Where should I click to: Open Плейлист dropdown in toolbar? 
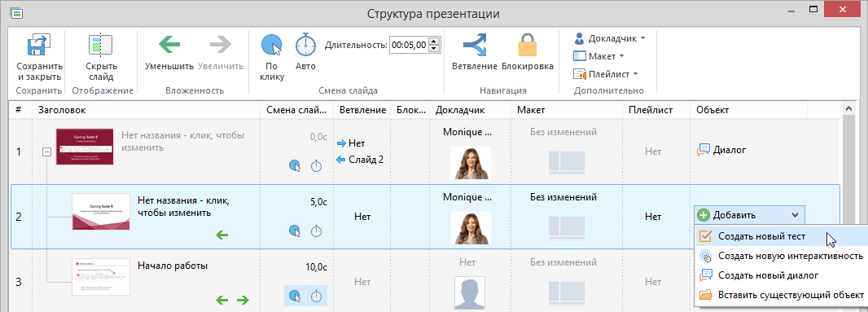coord(606,73)
